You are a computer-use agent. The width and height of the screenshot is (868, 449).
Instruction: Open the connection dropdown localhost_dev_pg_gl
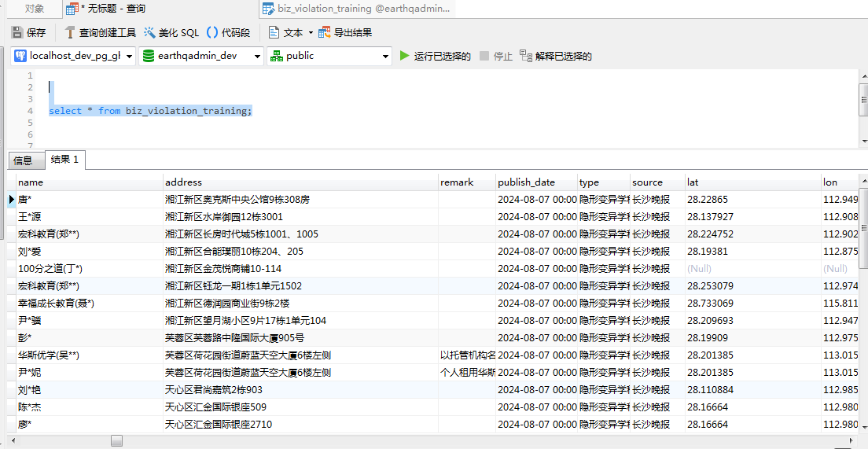tap(73, 56)
